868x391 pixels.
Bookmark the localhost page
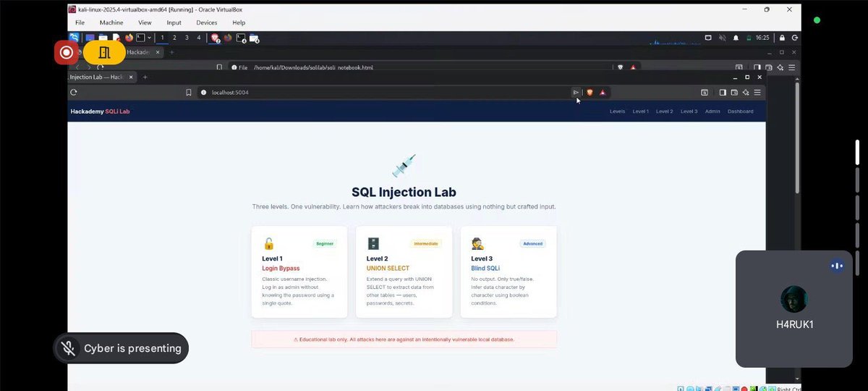click(189, 92)
